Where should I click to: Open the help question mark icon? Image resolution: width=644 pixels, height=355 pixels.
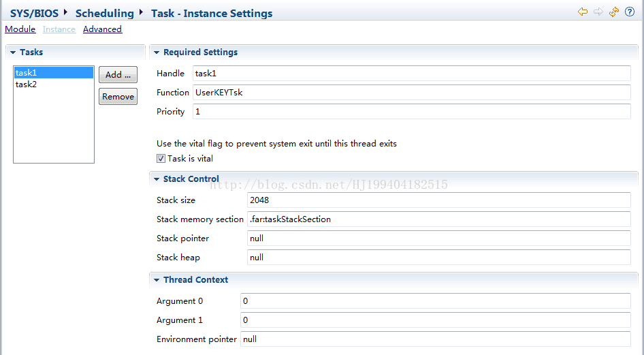[630, 12]
